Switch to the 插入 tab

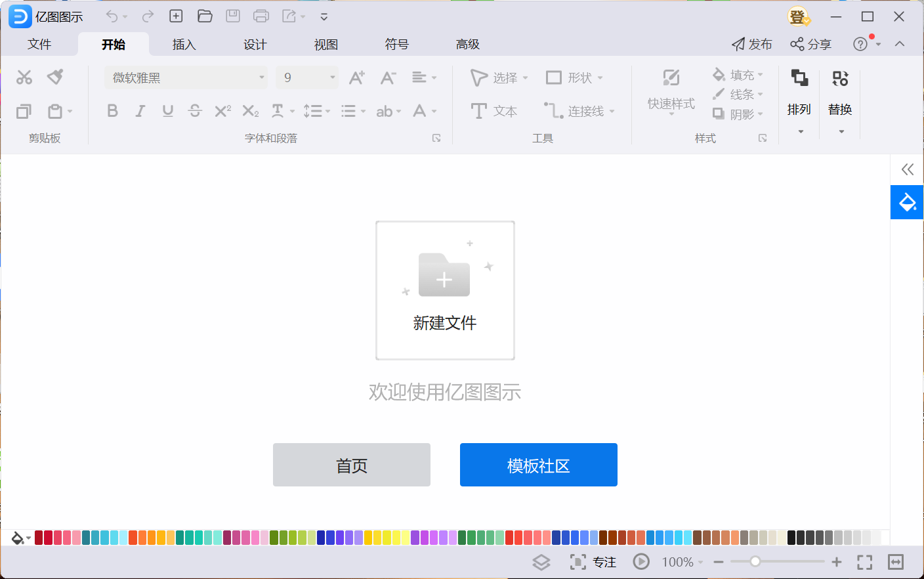click(x=184, y=44)
